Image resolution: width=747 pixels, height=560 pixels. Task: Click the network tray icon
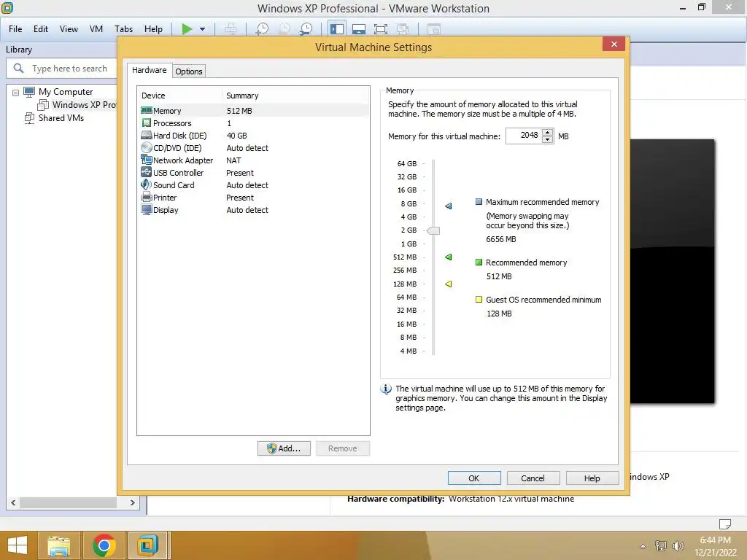tap(661, 545)
